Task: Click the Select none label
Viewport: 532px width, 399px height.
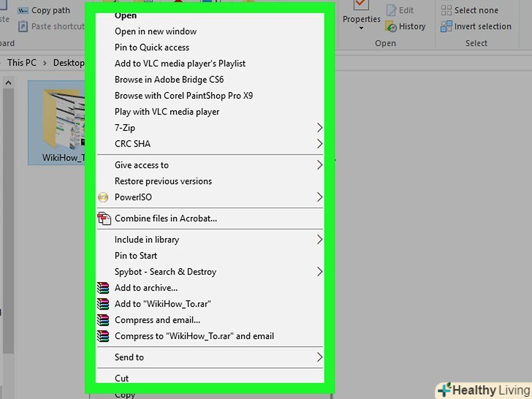Action: (476, 10)
